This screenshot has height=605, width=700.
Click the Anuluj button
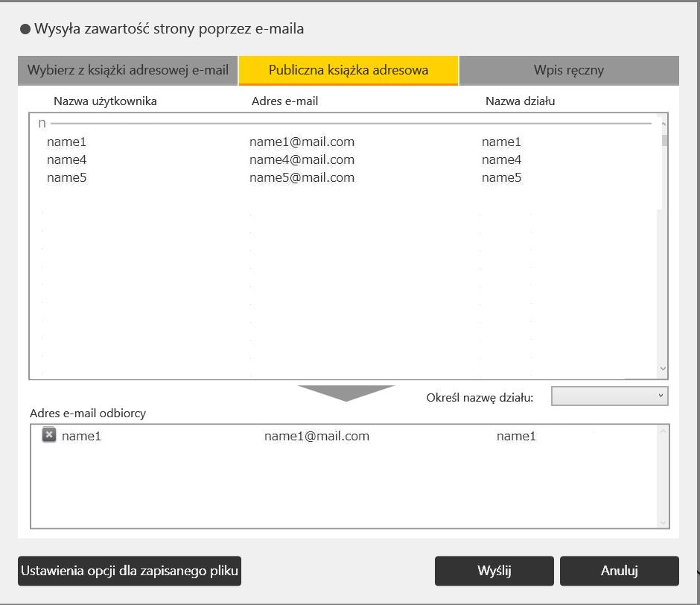[619, 571]
